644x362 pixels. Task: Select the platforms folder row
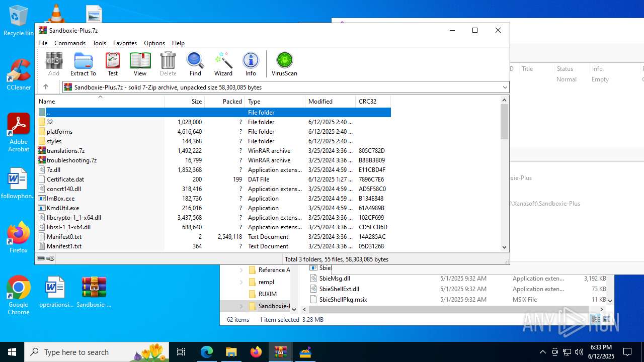pos(213,132)
